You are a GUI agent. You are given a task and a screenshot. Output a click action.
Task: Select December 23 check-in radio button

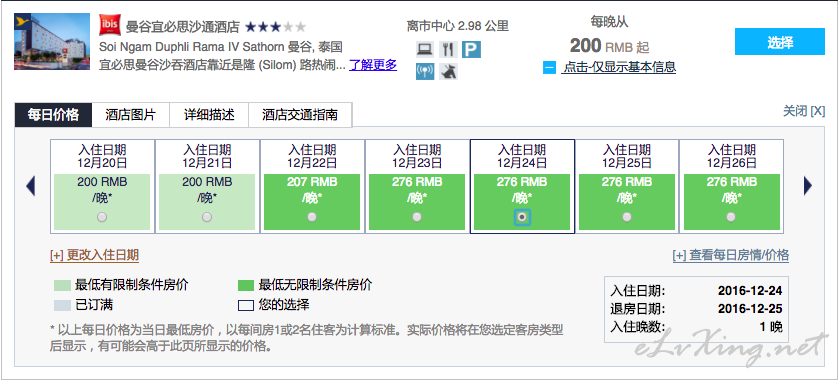[x=417, y=217]
